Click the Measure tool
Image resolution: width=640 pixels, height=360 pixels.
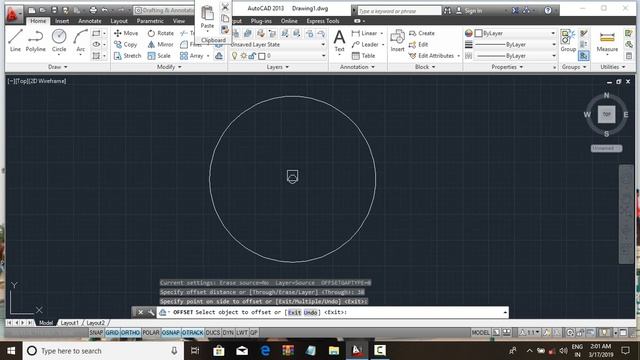(607, 41)
